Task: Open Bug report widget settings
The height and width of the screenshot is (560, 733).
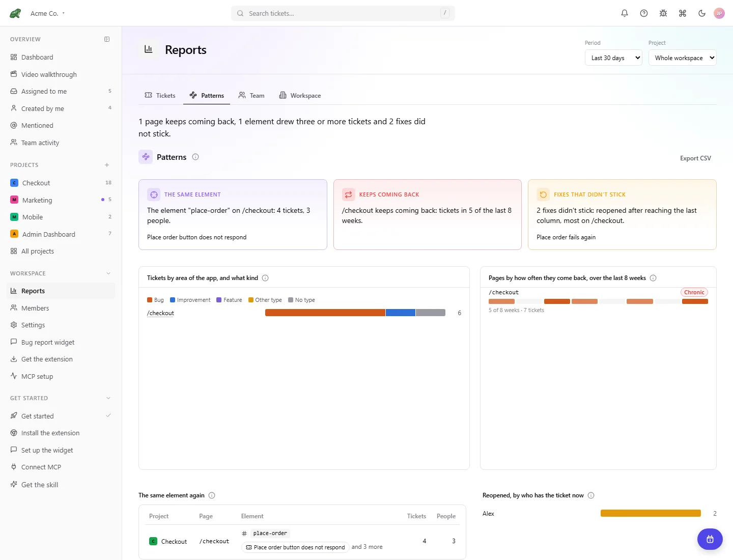Action: click(x=61, y=342)
